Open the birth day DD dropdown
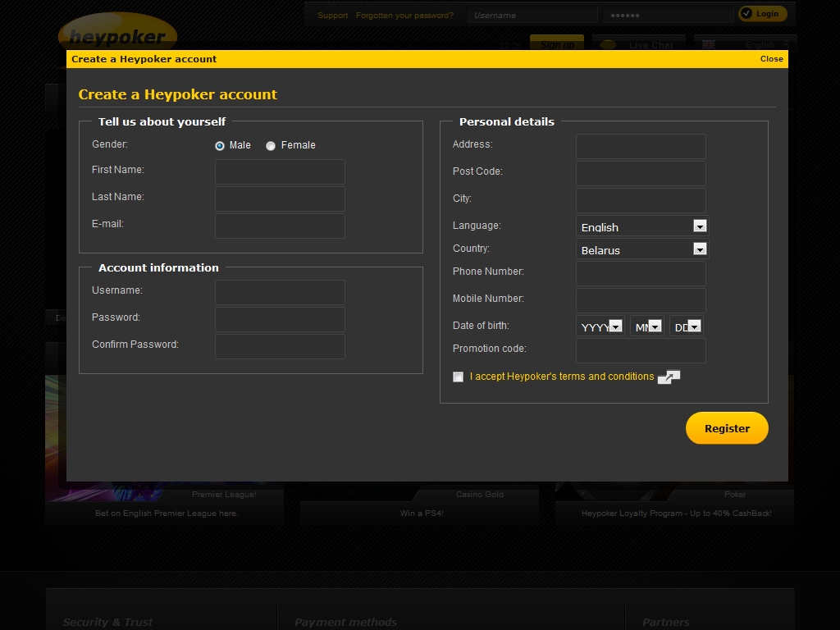The height and width of the screenshot is (630, 840). [694, 326]
